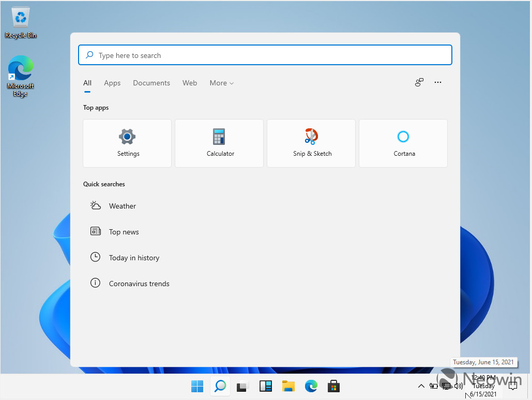Switch to the Apps tab

coord(112,83)
